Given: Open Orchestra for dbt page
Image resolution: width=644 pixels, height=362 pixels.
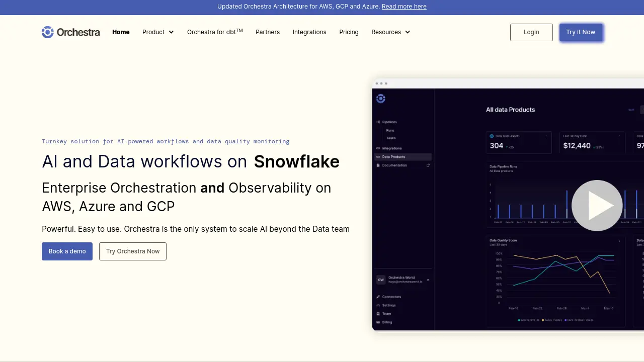Looking at the screenshot, I should click(215, 32).
